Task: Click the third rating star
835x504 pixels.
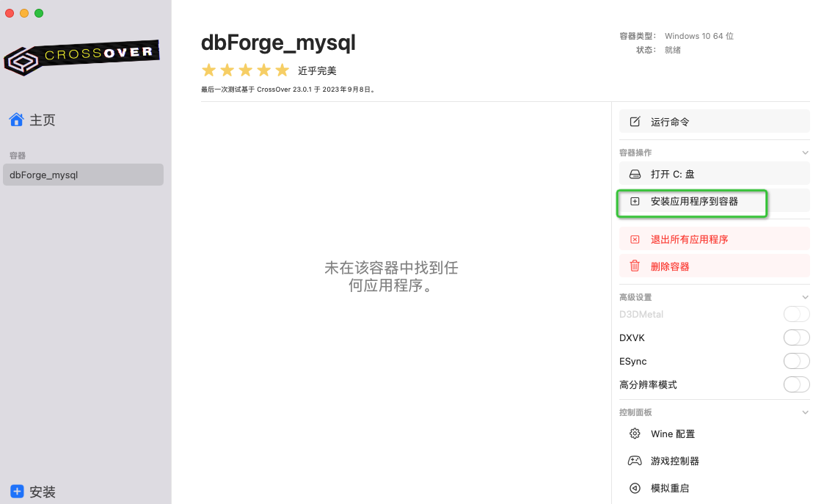Action: (246, 70)
